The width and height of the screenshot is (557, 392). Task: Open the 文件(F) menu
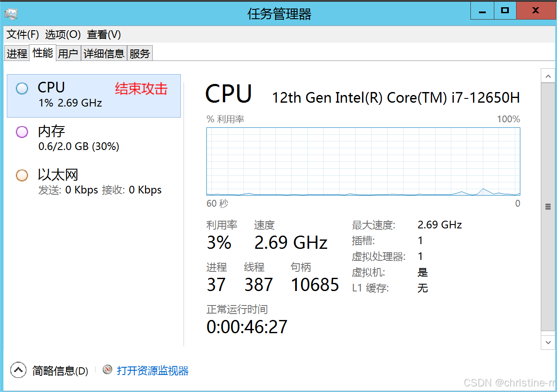(x=23, y=35)
